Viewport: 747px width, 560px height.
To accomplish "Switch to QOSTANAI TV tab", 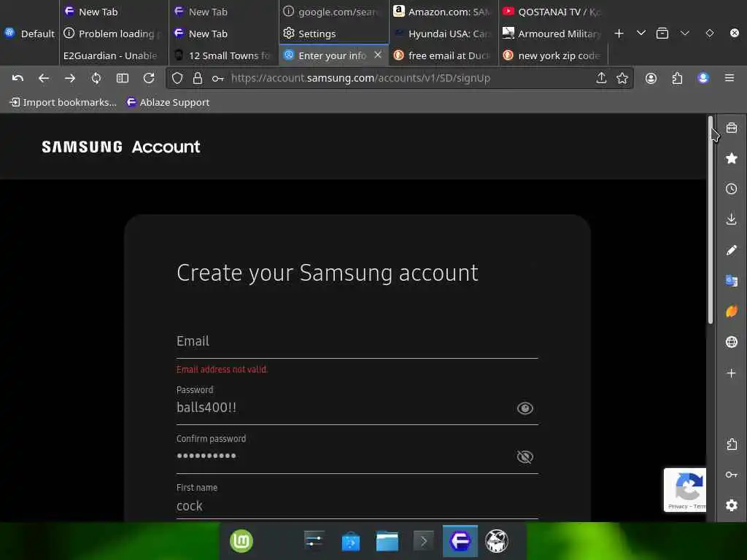I will coord(553,12).
